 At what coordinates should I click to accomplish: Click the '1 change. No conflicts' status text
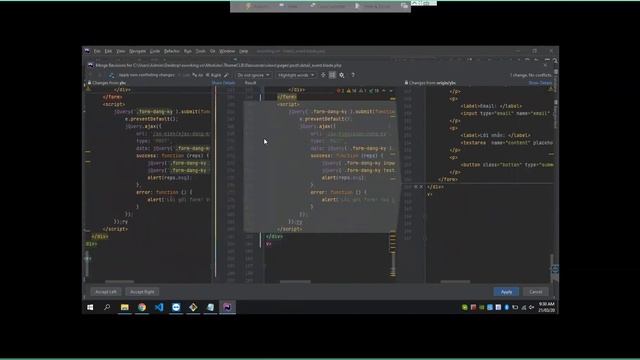pos(531,75)
